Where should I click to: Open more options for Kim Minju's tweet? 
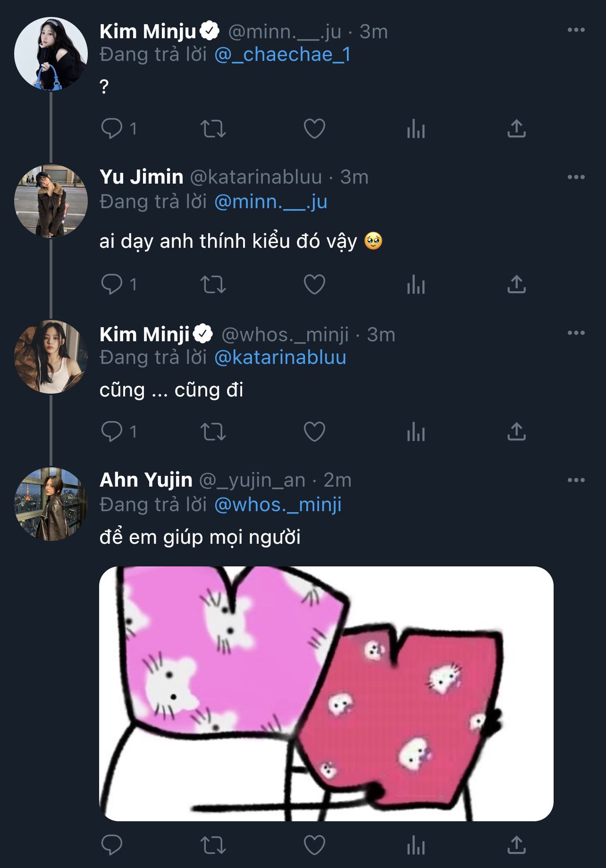tap(576, 30)
